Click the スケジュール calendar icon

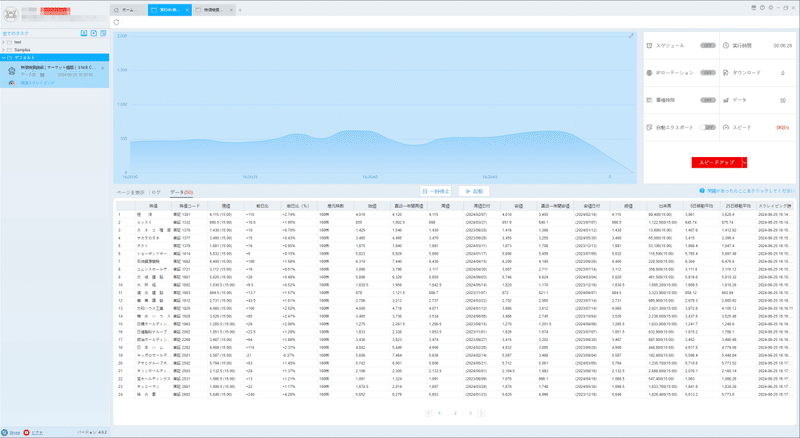tap(649, 45)
